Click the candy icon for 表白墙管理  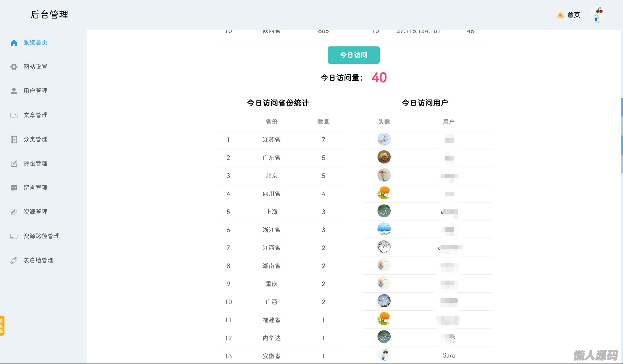[14, 260]
